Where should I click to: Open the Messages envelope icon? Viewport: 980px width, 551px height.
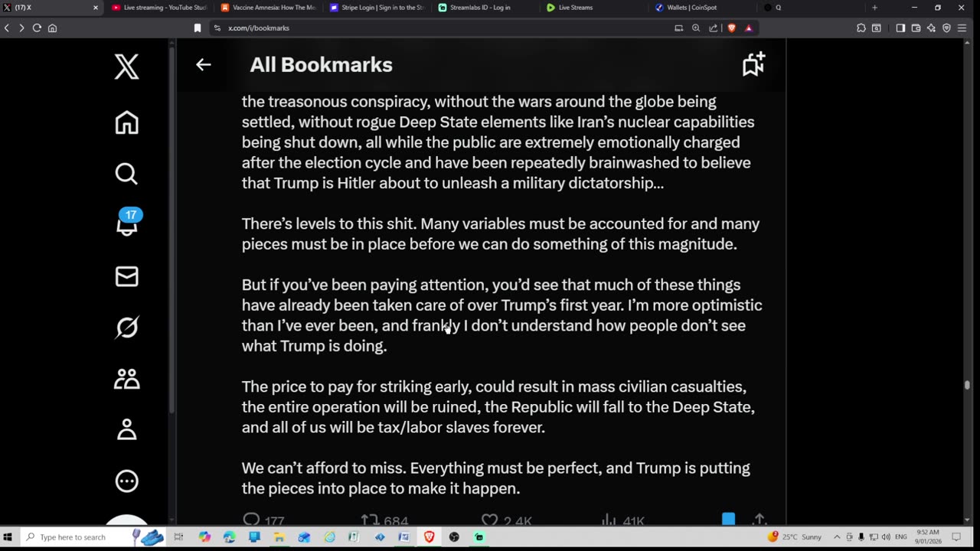pyautogui.click(x=126, y=276)
